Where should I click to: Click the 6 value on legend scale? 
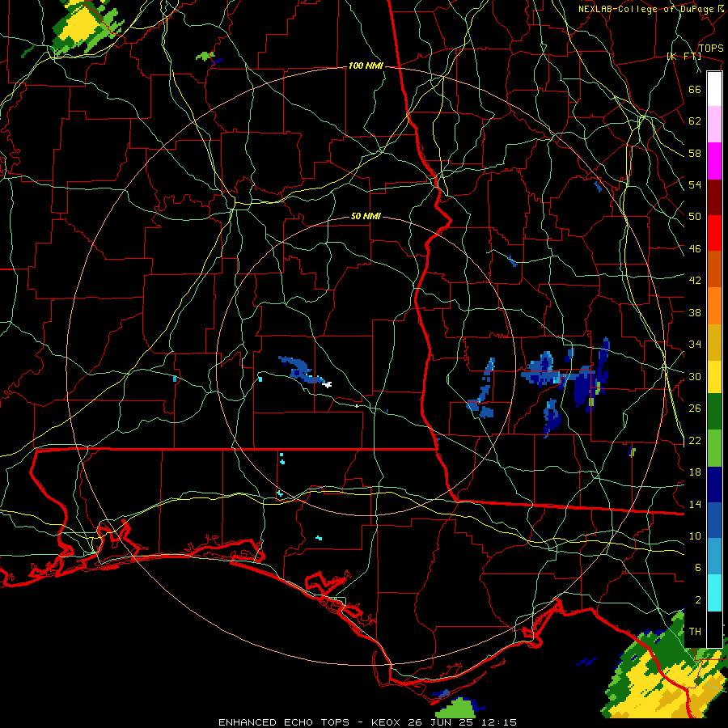pos(698,568)
